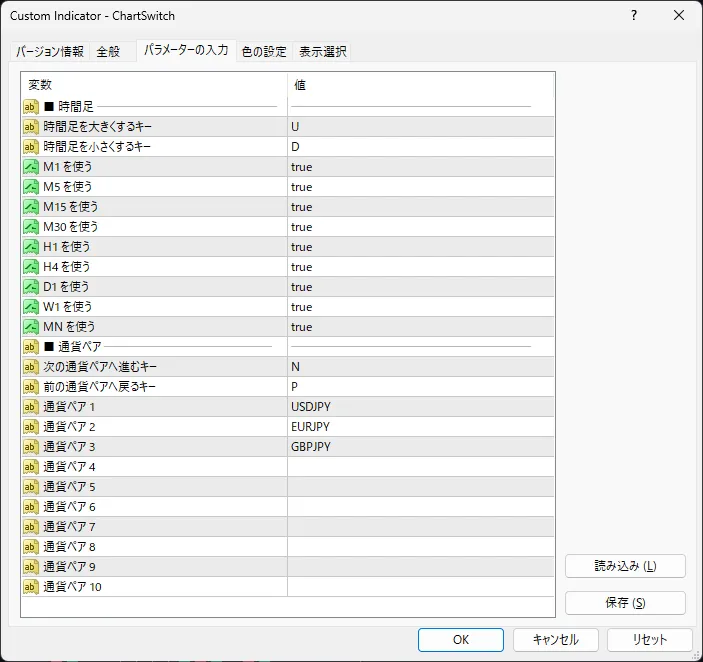The image size is (703, 662).
Task: Click the ab icon beside 通貨ペア 10
Action: [30, 587]
